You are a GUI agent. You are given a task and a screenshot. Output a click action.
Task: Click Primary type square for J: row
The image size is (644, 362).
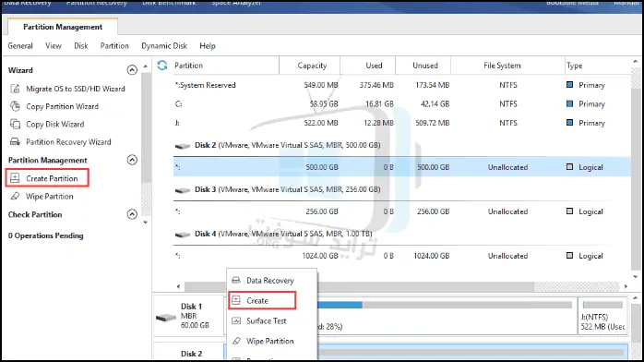[x=569, y=123]
